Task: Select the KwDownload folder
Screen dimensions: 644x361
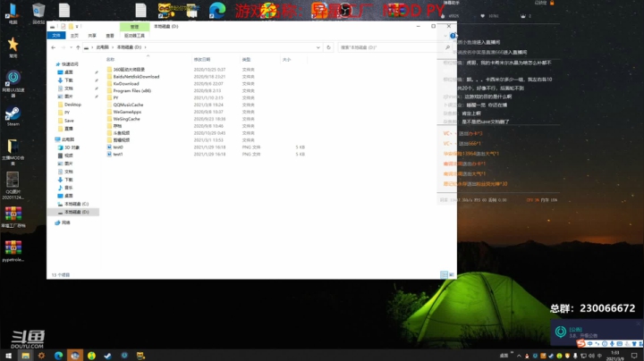Action: [x=126, y=84]
